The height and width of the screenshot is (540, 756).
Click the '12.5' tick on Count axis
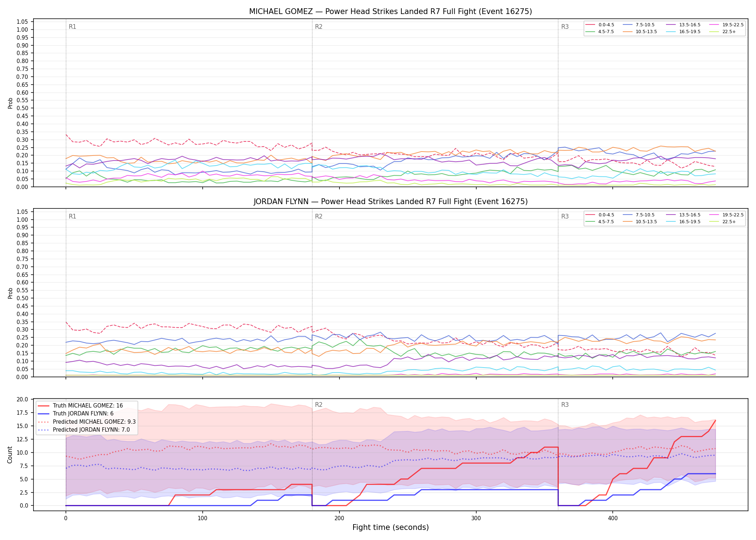pyautogui.click(x=22, y=439)
